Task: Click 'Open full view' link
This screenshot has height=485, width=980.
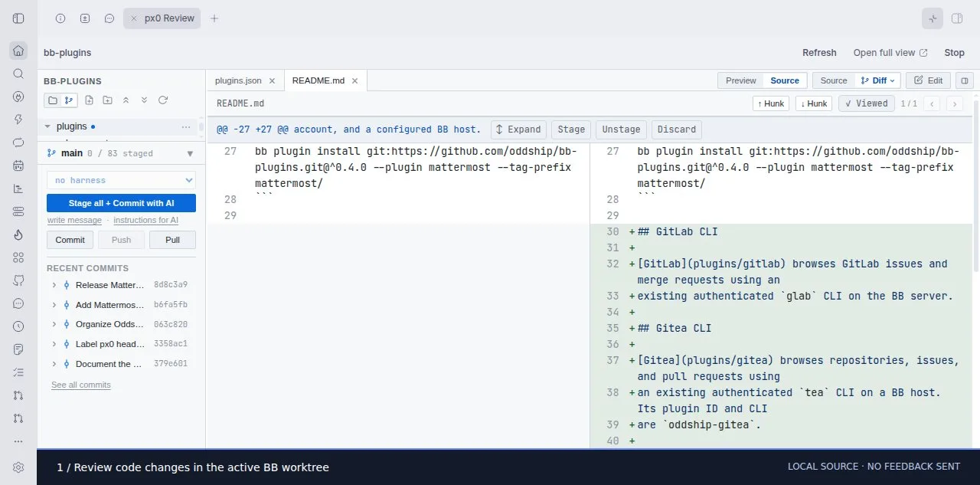Action: click(x=890, y=53)
